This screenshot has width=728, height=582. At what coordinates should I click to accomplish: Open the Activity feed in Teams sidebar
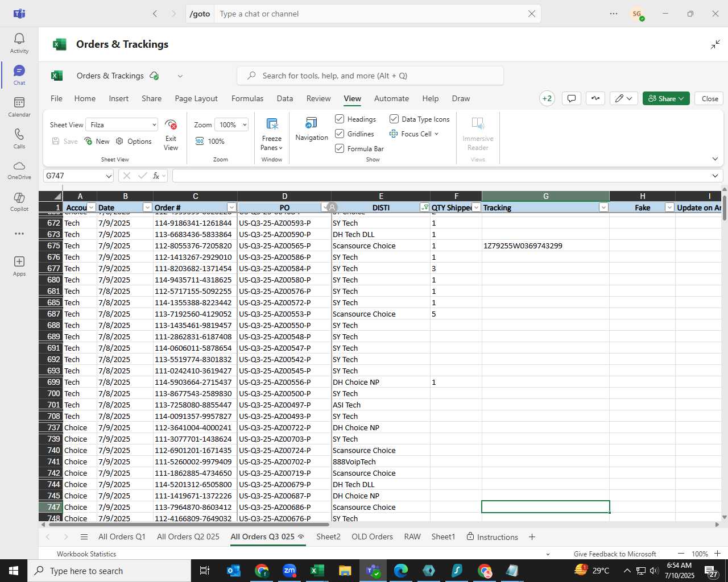19,43
